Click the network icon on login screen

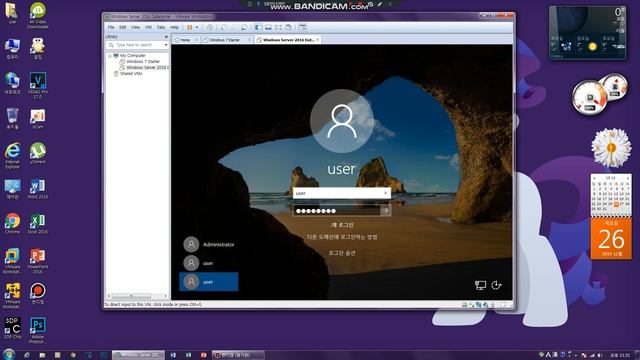[480, 285]
